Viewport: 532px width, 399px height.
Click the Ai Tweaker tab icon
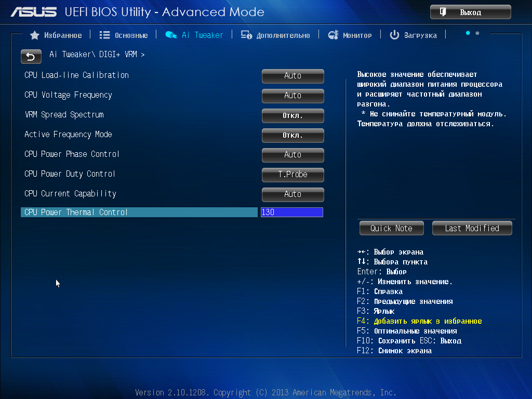[171, 35]
